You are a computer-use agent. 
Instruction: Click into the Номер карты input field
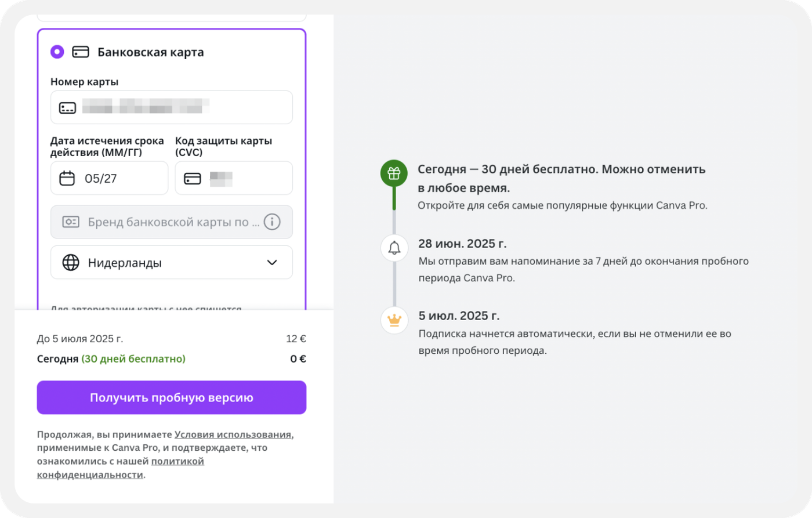[x=172, y=107]
